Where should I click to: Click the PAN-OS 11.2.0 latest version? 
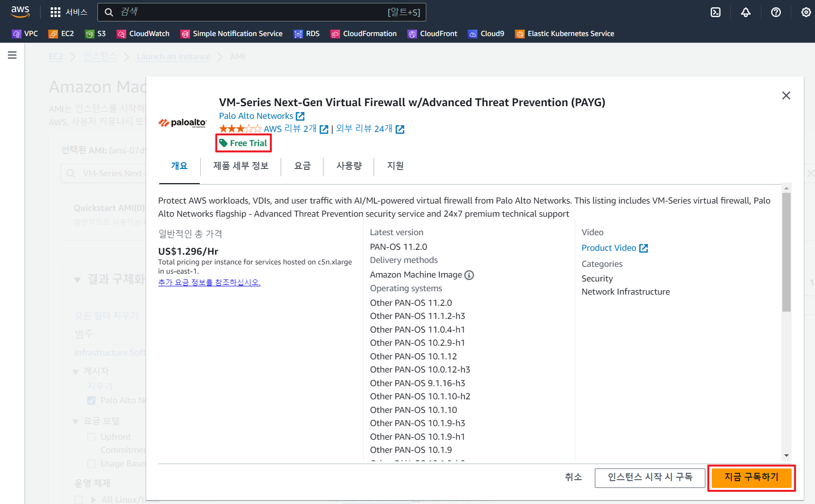click(x=398, y=247)
